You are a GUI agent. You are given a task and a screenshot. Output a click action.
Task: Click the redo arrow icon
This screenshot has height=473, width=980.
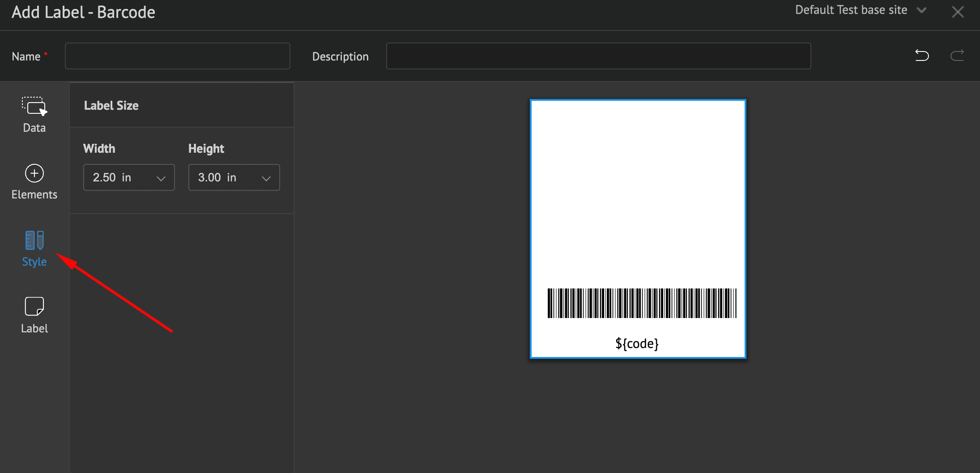coord(957,56)
